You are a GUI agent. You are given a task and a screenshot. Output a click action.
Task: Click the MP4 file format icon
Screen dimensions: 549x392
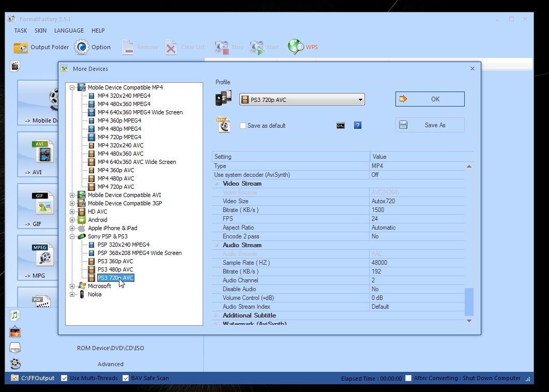click(223, 125)
